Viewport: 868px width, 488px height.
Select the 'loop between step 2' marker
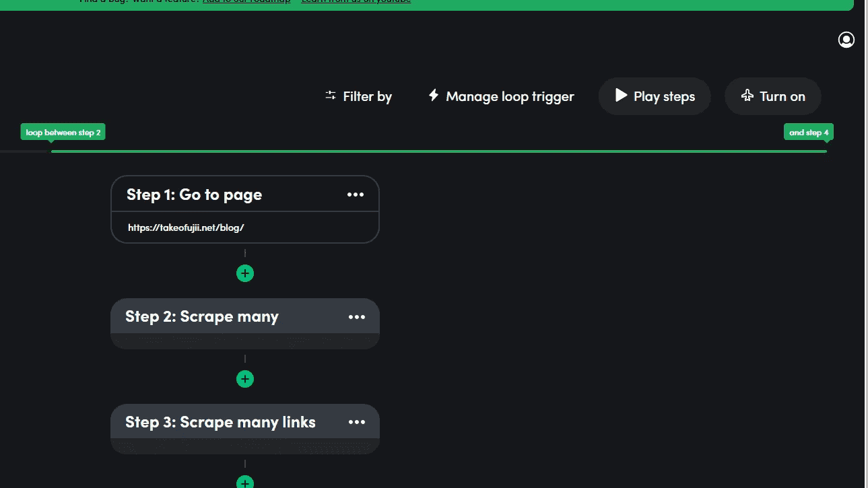click(63, 133)
